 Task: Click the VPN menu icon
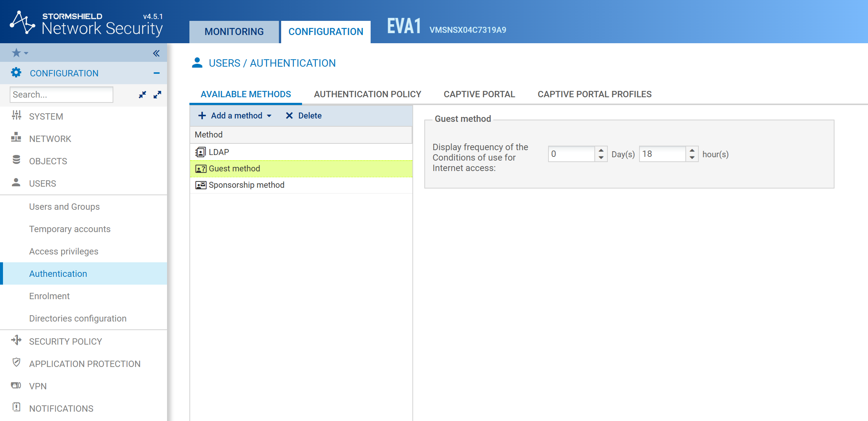(16, 386)
